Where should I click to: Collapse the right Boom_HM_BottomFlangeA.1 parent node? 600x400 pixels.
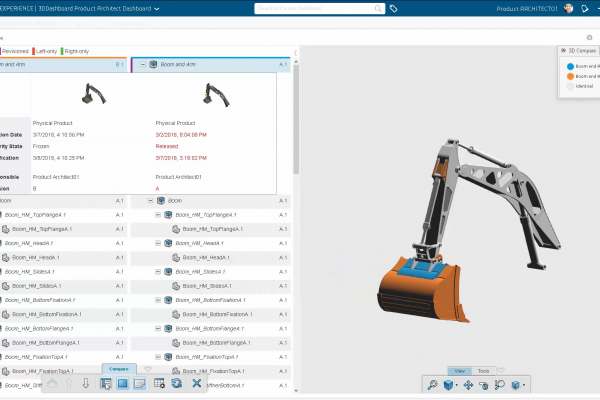point(158,328)
